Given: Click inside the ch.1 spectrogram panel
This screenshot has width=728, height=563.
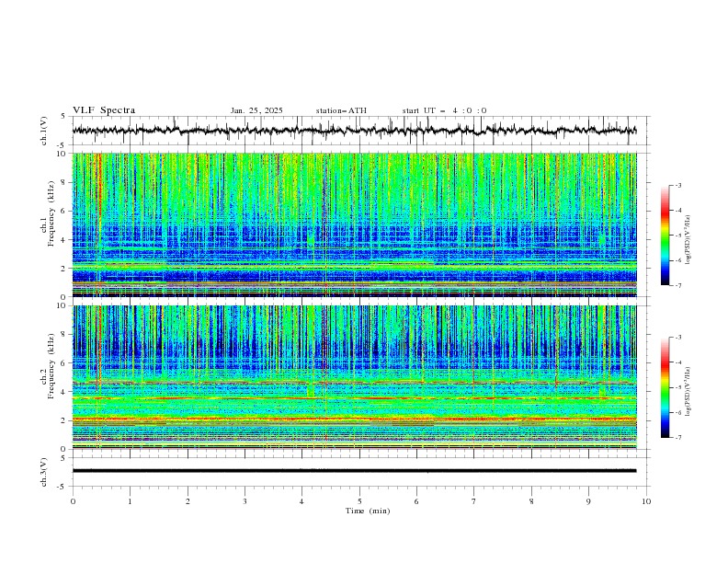Looking at the screenshot, I should click(354, 224).
